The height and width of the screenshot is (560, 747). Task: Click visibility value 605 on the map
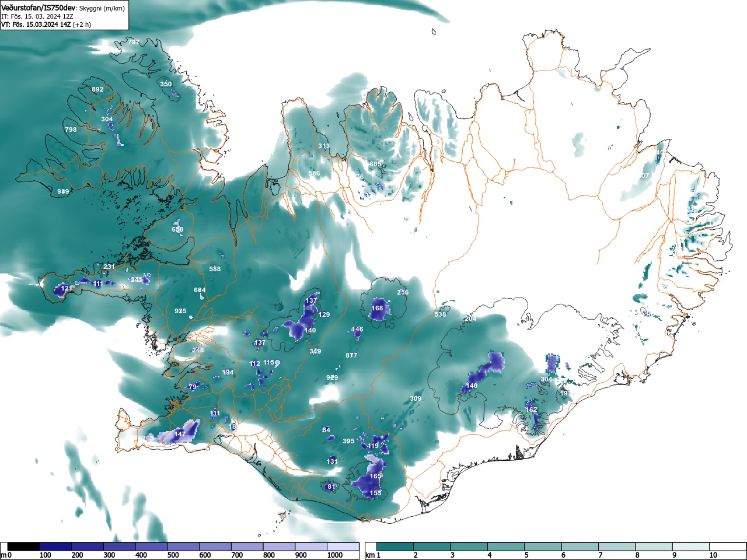[x=375, y=164]
